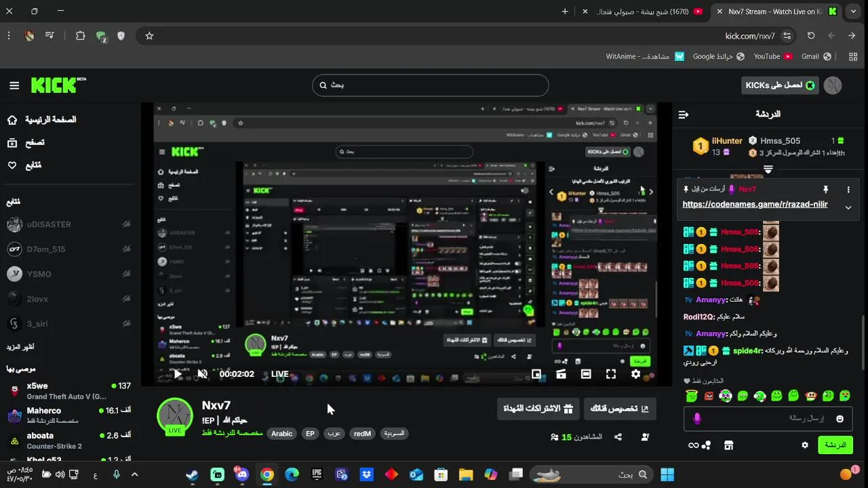The image size is (868, 488).
Task: Open the follow user icon under stream
Action: click(644, 437)
